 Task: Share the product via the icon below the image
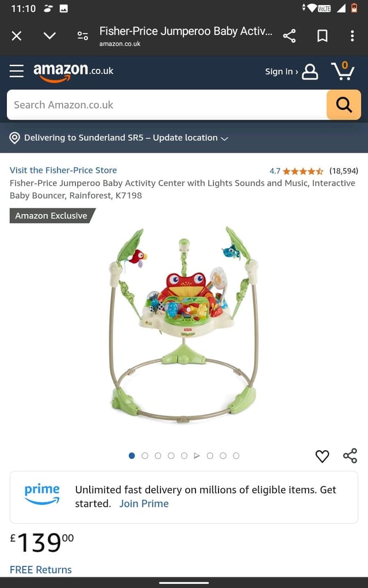[x=350, y=455]
